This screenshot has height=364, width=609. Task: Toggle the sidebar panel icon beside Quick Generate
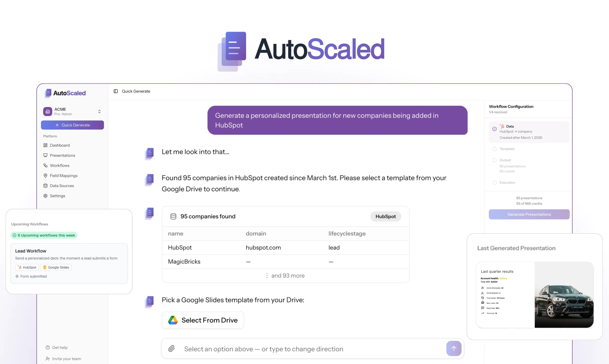tap(116, 91)
